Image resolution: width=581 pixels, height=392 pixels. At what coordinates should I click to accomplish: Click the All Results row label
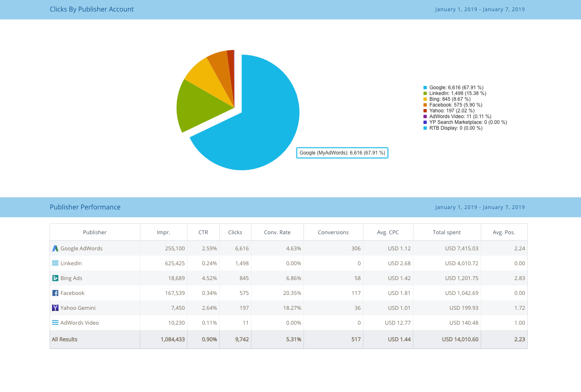tap(64, 339)
